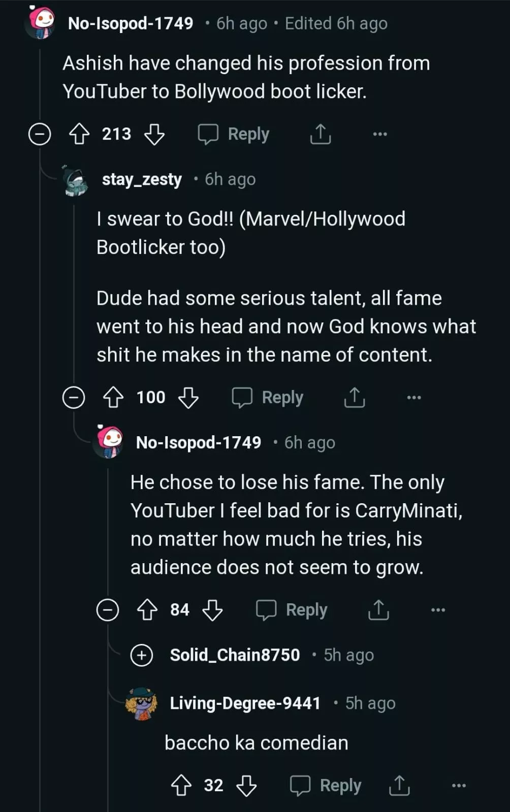The width and height of the screenshot is (510, 812).
Task: Downvote the 213-point top comment
Action: tap(154, 135)
